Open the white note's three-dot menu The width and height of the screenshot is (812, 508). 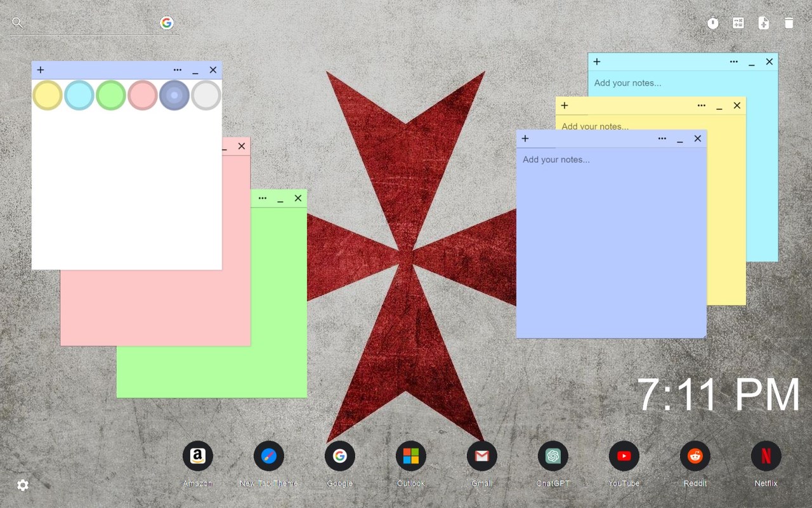178,70
